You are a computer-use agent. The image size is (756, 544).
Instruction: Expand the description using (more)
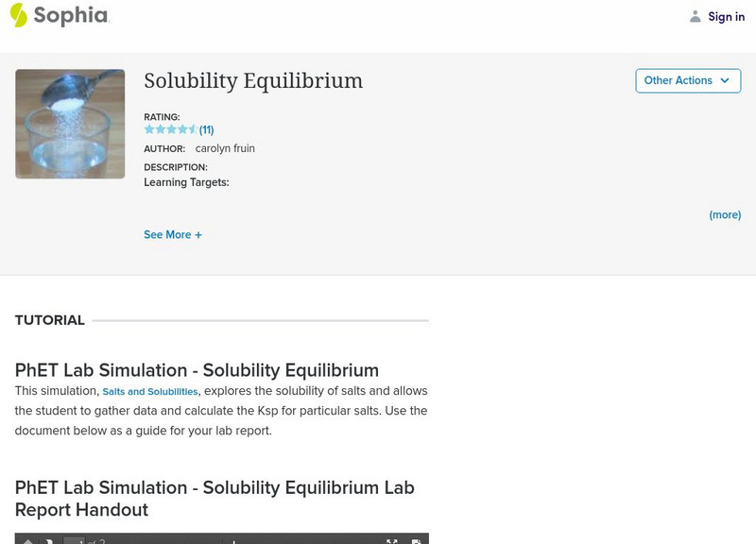[725, 215]
